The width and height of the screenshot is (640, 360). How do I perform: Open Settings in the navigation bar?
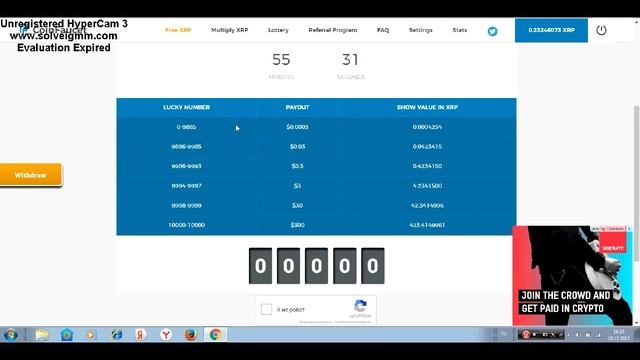(x=420, y=30)
